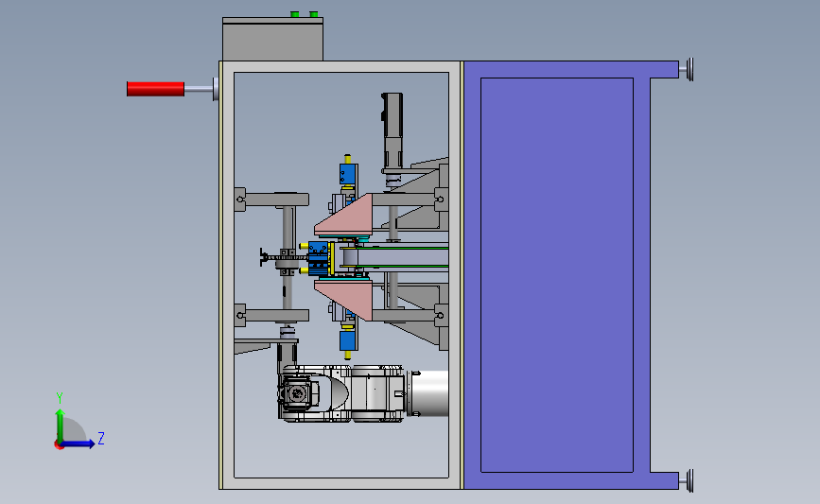Click the green Y axis arrow

pos(61,426)
